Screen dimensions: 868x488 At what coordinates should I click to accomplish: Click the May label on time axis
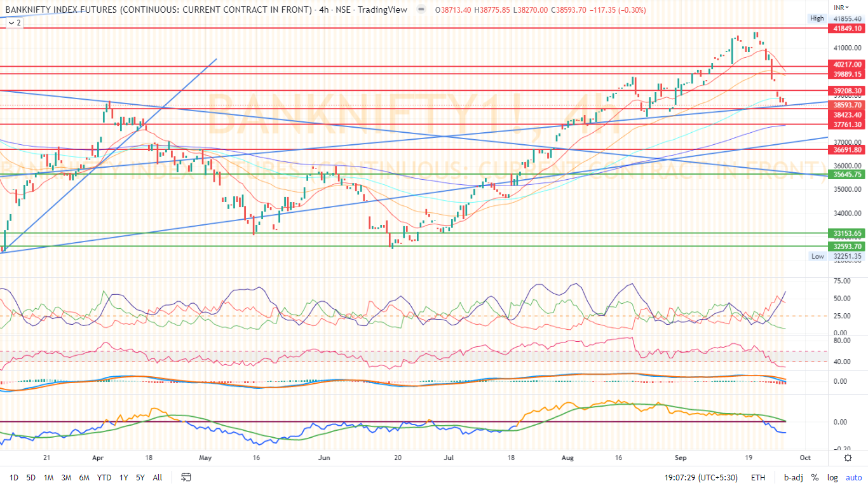205,457
